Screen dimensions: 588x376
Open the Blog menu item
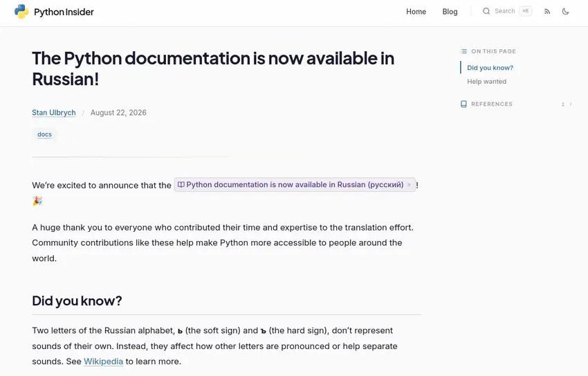(x=450, y=12)
